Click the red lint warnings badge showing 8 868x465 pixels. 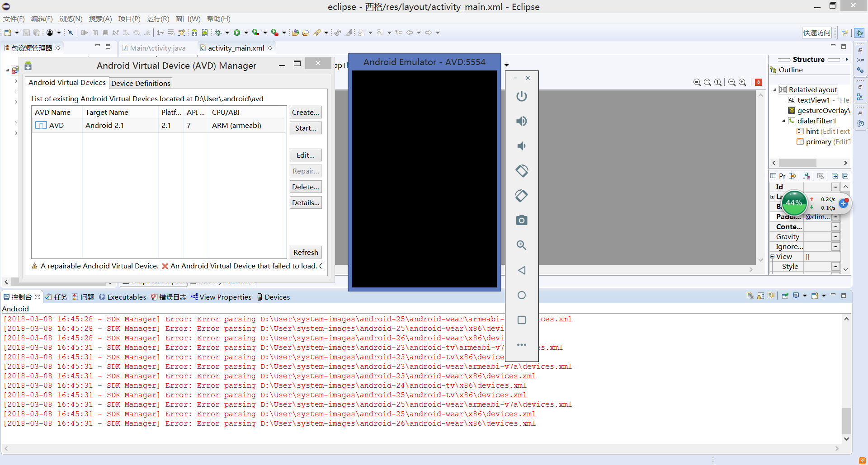coord(759,82)
